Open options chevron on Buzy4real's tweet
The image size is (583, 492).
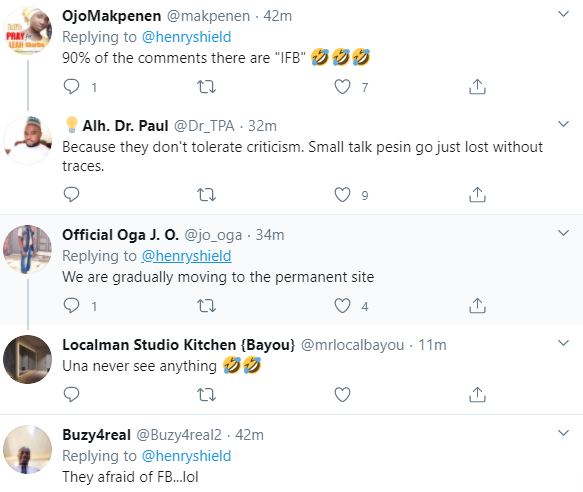pyautogui.click(x=564, y=433)
